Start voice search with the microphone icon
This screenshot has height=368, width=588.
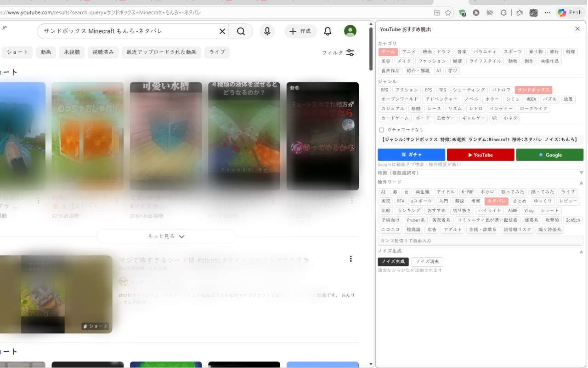[267, 31]
